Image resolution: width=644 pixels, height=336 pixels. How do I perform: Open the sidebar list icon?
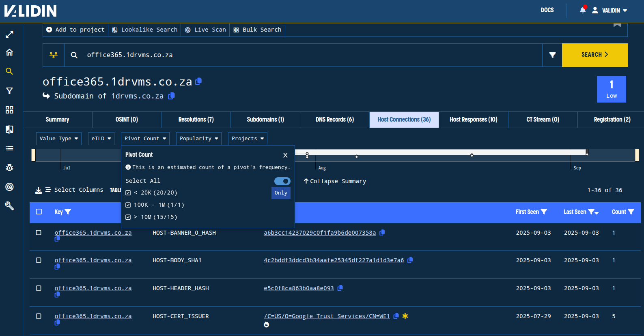point(9,148)
